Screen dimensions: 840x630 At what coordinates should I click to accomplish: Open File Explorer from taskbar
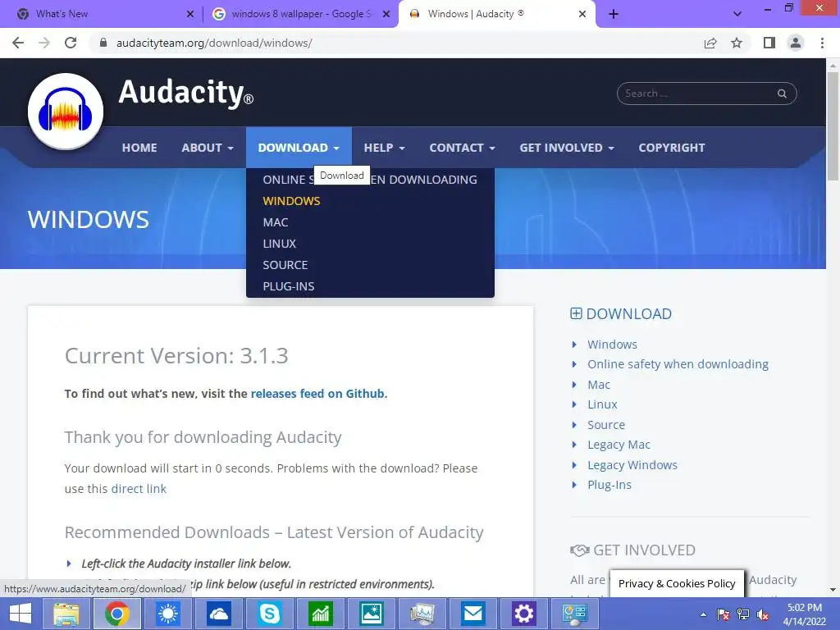(x=66, y=614)
